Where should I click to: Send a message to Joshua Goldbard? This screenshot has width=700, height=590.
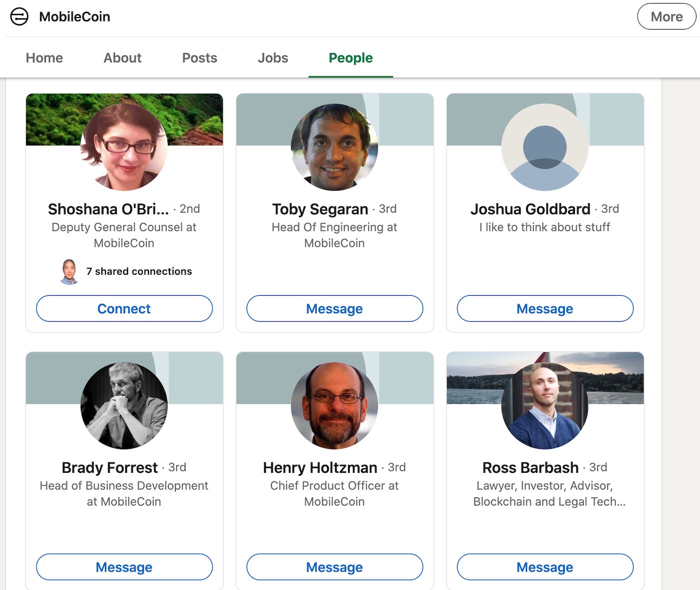click(x=544, y=309)
